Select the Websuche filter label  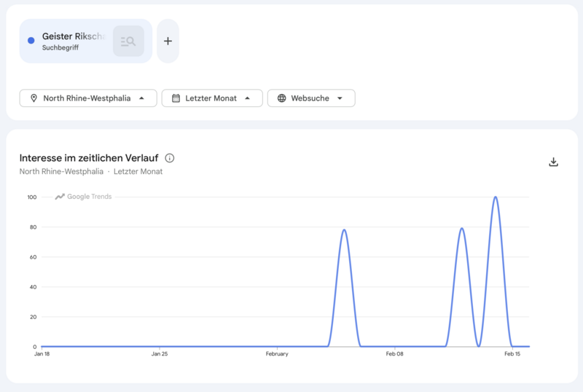click(x=310, y=98)
